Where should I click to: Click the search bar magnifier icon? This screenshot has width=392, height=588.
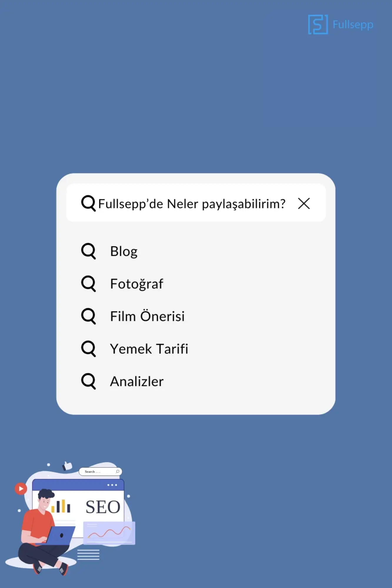point(88,203)
